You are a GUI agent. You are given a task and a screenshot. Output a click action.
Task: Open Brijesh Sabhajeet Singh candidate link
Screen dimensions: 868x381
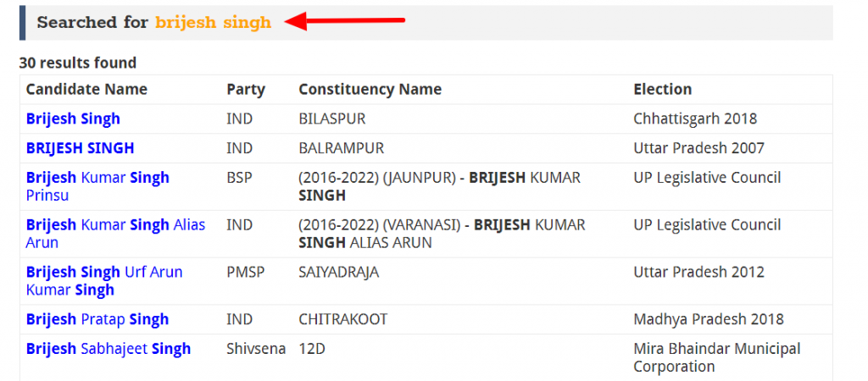coord(108,348)
